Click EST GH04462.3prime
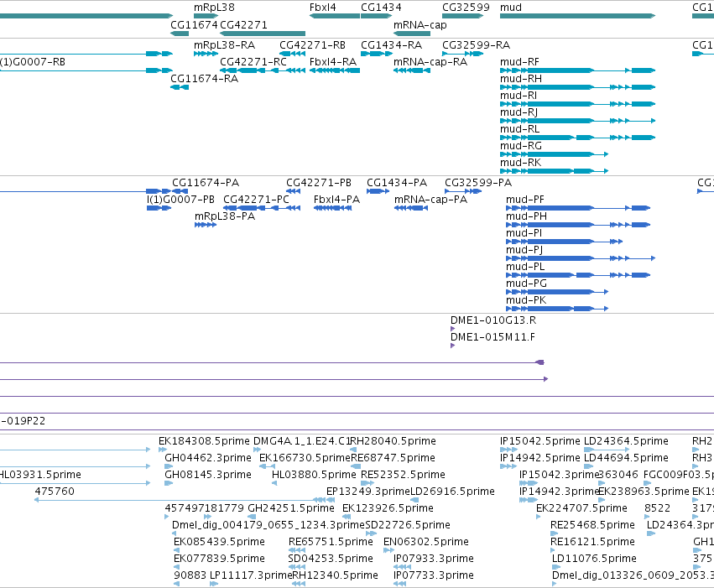 tap(207, 458)
